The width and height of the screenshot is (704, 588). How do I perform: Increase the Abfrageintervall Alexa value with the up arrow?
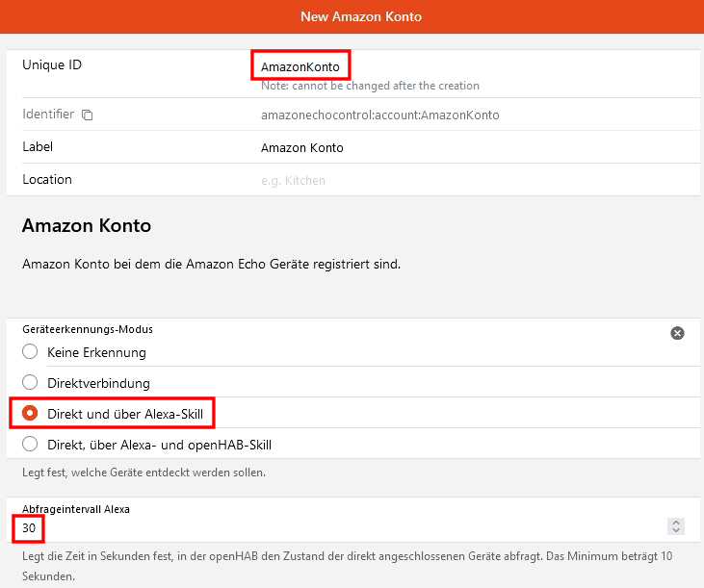click(x=676, y=523)
